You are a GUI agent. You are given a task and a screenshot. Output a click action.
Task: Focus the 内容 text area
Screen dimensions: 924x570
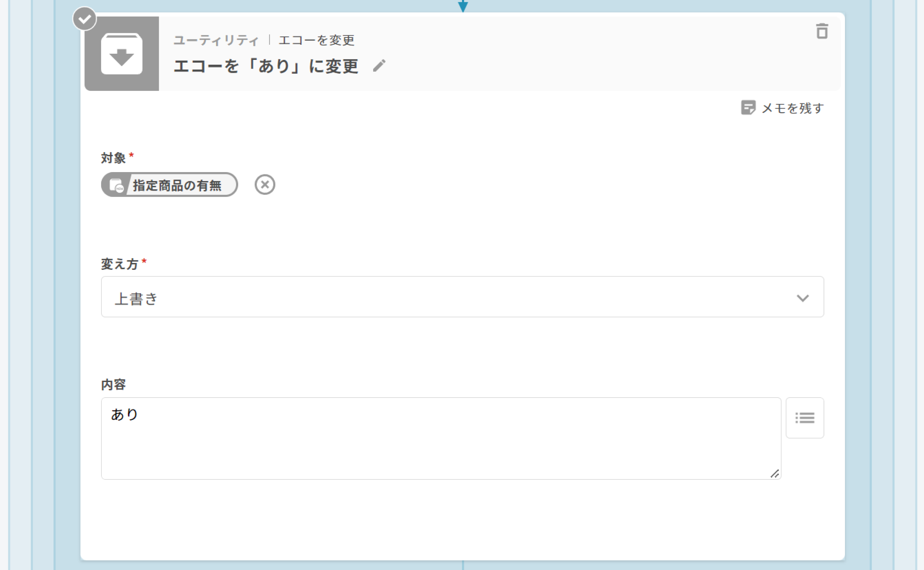pos(441,438)
